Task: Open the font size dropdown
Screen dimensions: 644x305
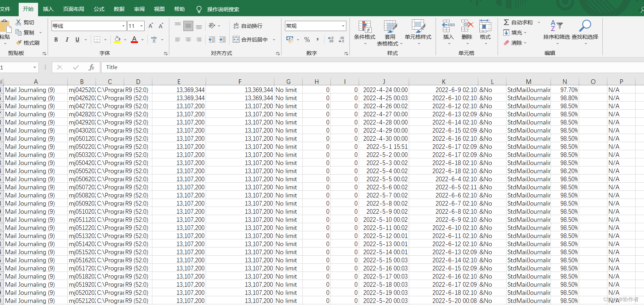Action: [141, 26]
